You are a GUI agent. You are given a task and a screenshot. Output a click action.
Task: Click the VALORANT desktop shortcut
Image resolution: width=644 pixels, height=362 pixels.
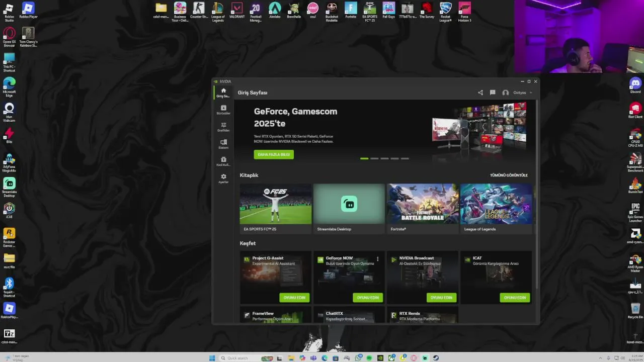click(x=237, y=11)
